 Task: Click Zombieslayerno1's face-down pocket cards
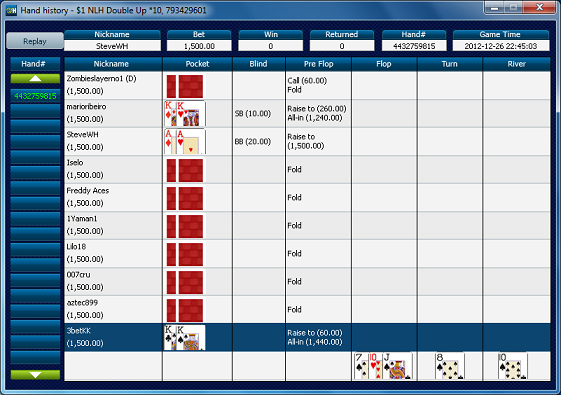(x=185, y=86)
